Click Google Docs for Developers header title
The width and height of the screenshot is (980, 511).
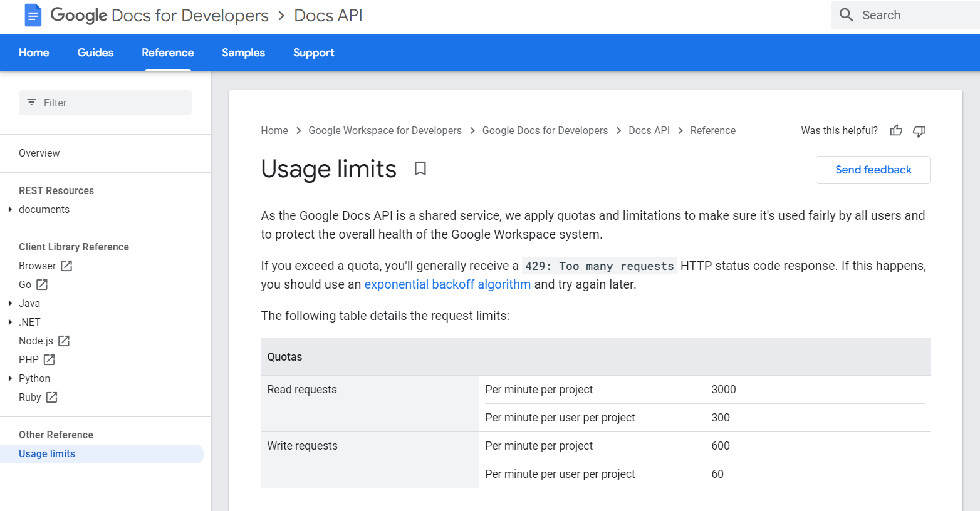pyautogui.click(x=159, y=15)
